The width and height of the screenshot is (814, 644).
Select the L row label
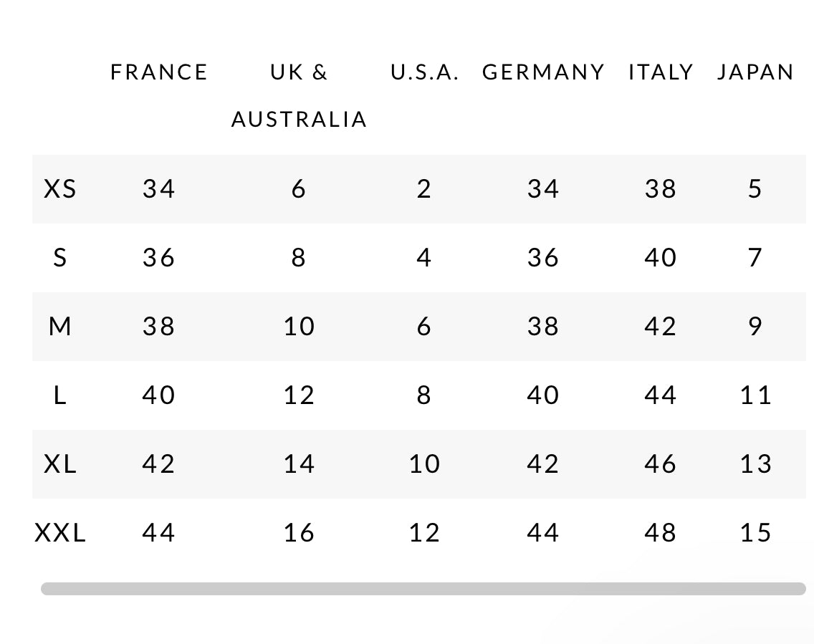60,395
